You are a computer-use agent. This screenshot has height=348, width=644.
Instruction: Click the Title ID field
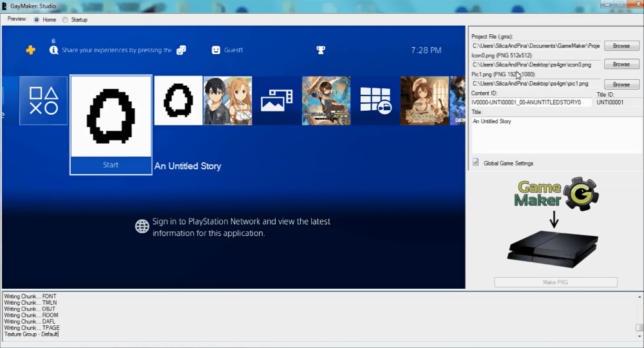click(618, 102)
